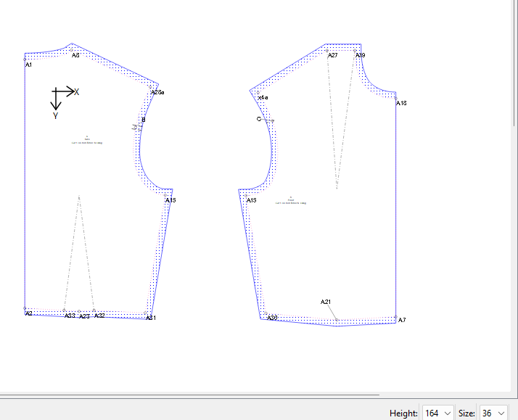Viewport: 518px width, 420px height.
Task: Select point A19 at the right neckline
Action: coord(355,50)
